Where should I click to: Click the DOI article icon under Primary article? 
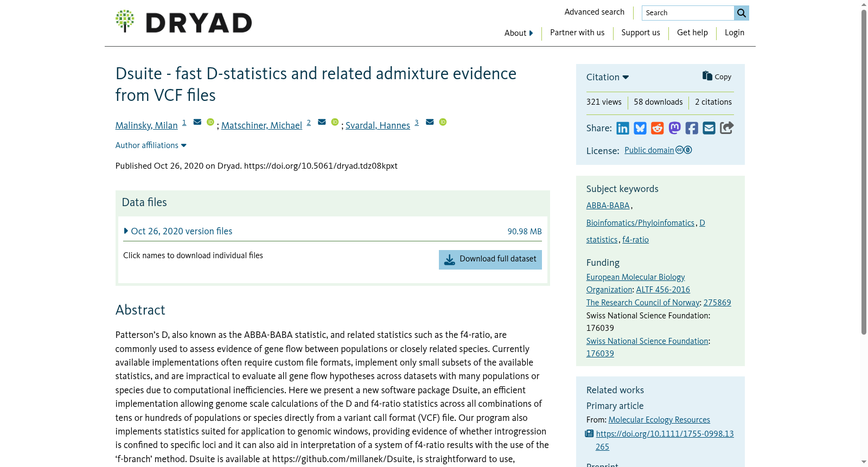tap(589, 434)
